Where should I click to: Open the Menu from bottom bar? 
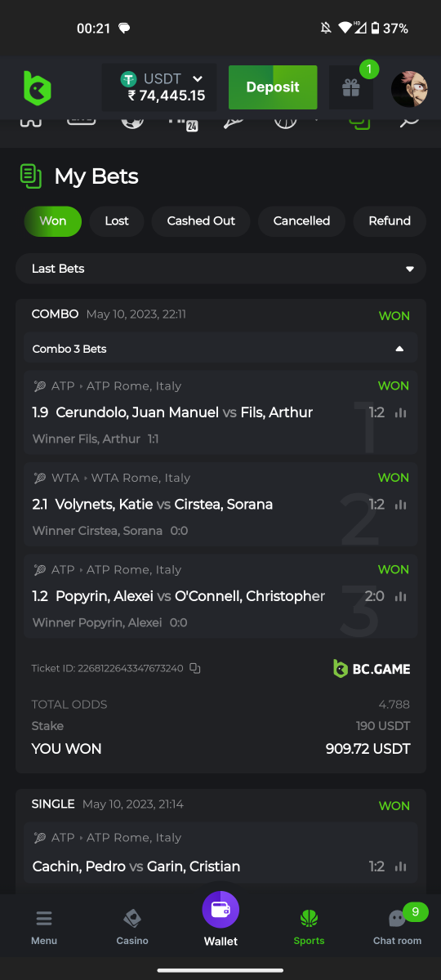click(44, 927)
